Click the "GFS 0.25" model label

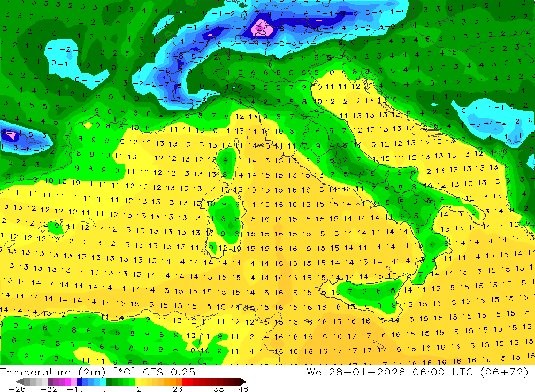pos(169,372)
